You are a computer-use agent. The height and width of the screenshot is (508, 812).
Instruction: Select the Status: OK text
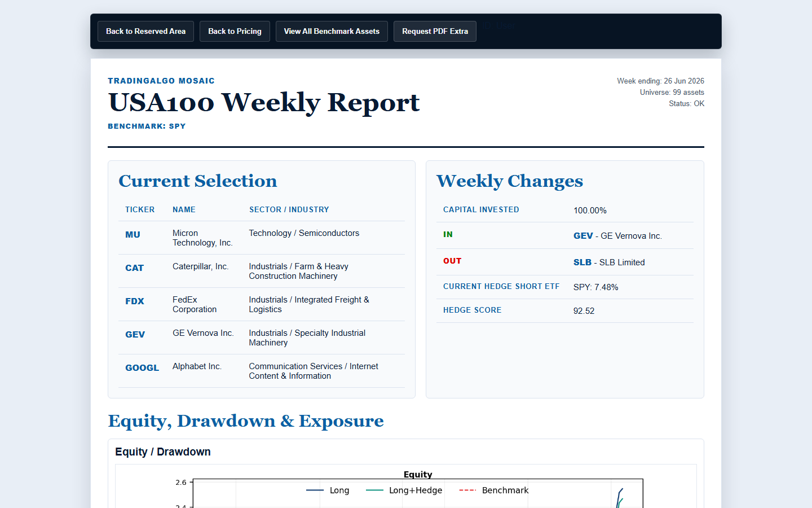click(x=686, y=103)
